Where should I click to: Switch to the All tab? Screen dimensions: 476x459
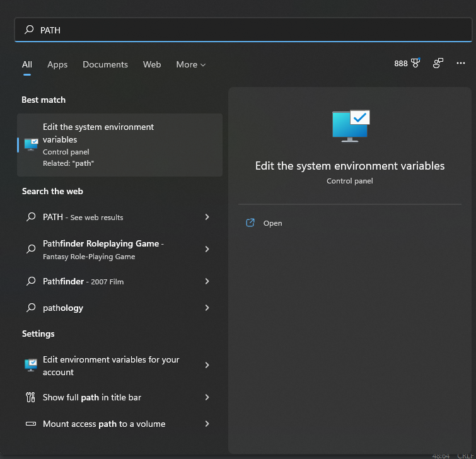(27, 64)
